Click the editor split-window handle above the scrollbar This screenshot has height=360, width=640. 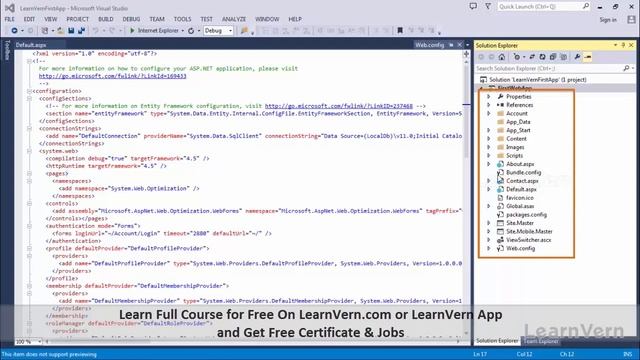[467, 54]
